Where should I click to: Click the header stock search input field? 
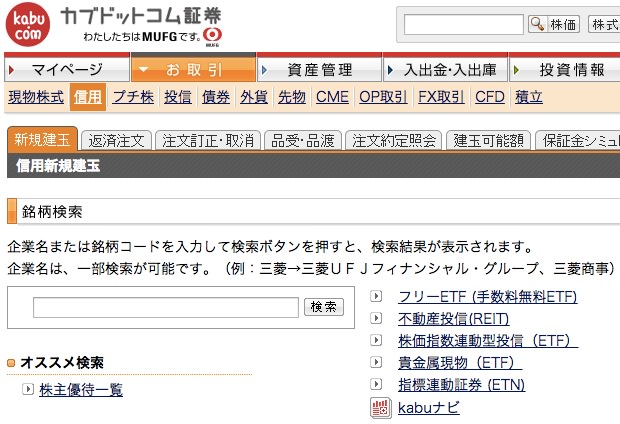coord(464,25)
